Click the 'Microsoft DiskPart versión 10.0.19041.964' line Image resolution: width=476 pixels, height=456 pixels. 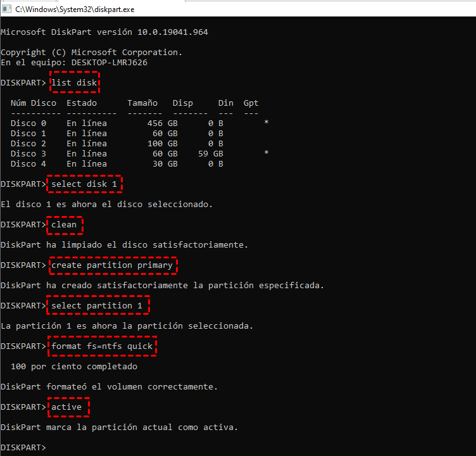104,32
